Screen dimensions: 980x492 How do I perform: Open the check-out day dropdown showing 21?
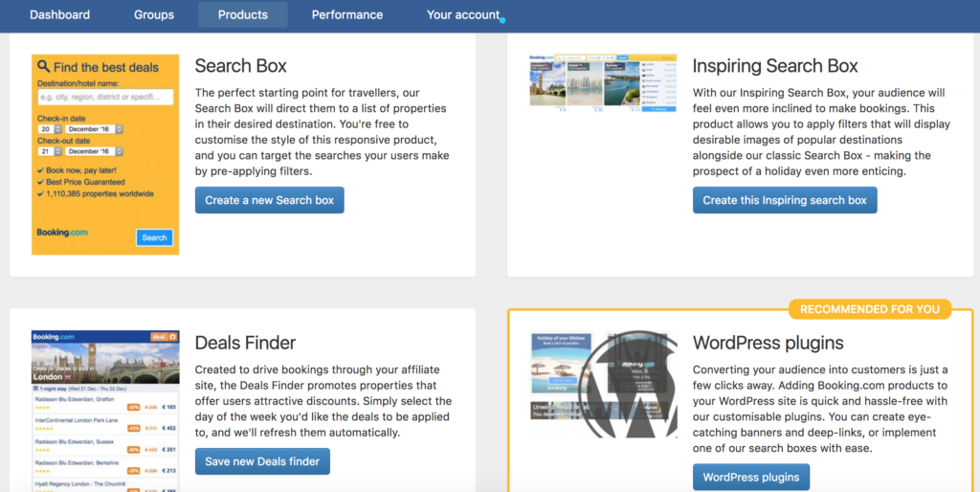tap(48, 151)
